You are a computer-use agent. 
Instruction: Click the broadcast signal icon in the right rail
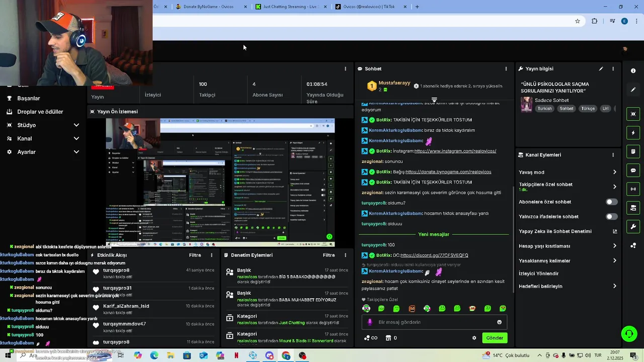click(633, 189)
